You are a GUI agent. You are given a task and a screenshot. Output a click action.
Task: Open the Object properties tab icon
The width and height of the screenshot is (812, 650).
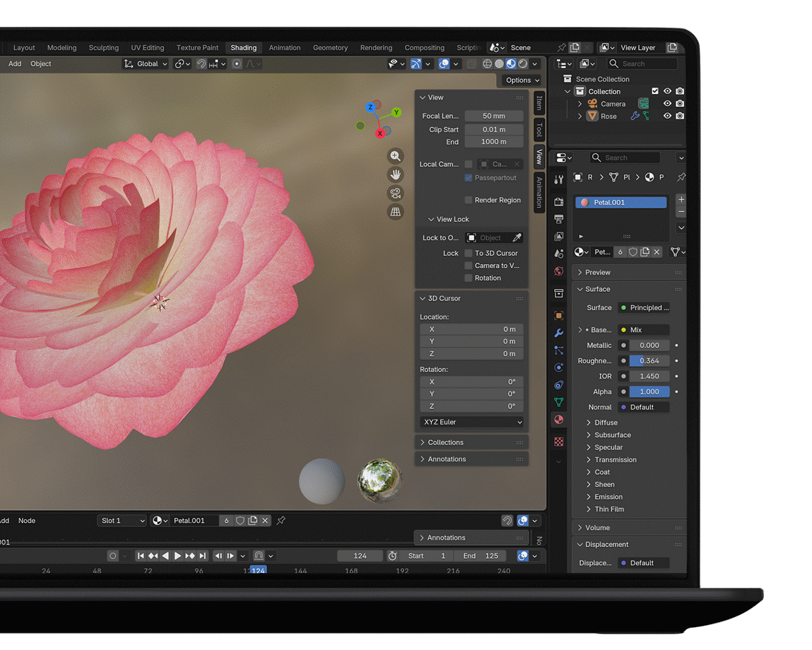(x=559, y=315)
